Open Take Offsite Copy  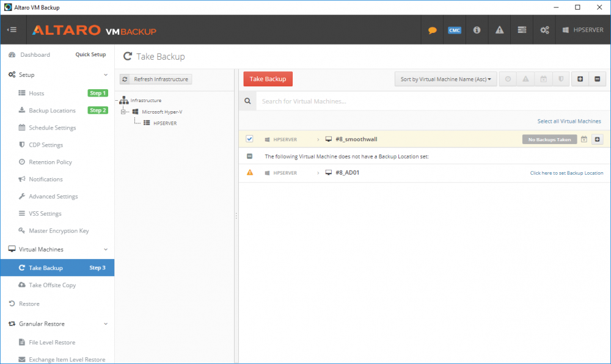[x=52, y=285]
